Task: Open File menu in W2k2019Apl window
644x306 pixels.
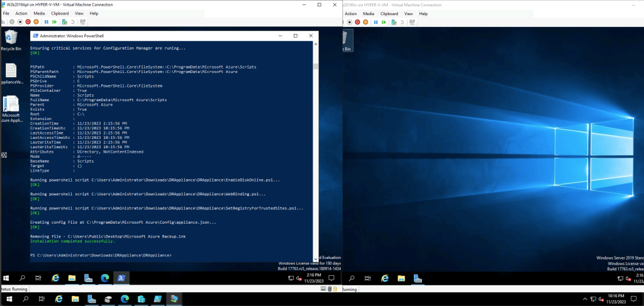Action: click(6, 14)
